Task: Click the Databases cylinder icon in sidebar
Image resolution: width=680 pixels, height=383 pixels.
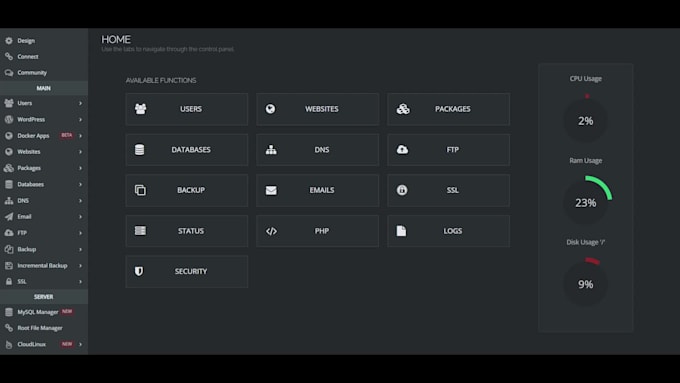Action: coord(9,184)
